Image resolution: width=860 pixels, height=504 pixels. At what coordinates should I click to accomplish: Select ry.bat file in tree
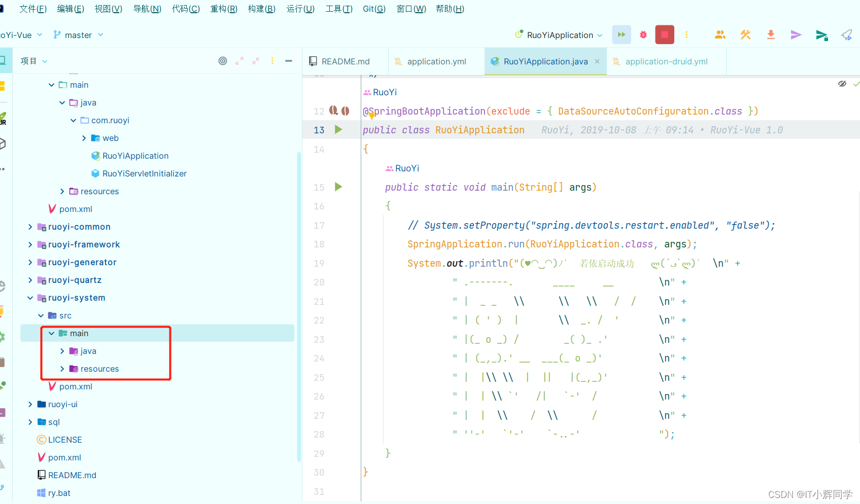click(59, 493)
